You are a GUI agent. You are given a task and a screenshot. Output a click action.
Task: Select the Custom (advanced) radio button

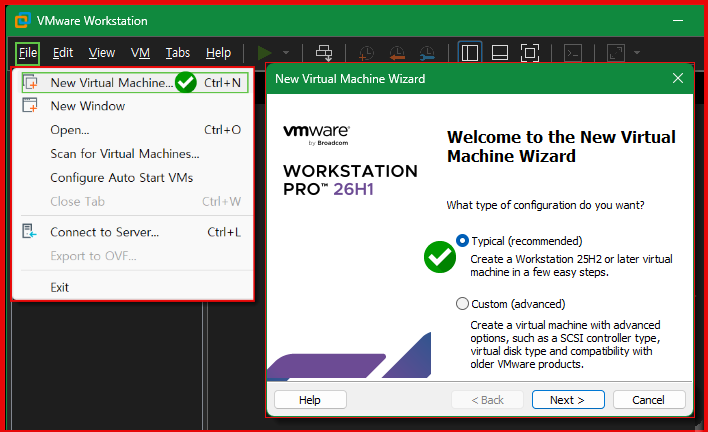[462, 303]
